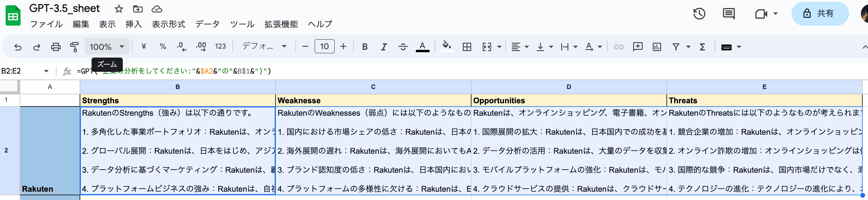Open version history clock icon
This screenshot has height=200, width=868.
click(699, 14)
